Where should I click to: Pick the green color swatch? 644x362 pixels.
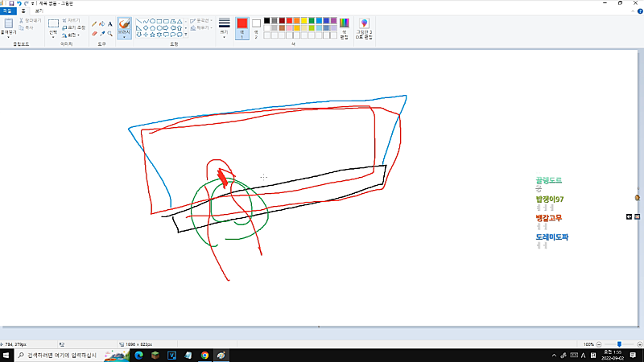click(312, 21)
